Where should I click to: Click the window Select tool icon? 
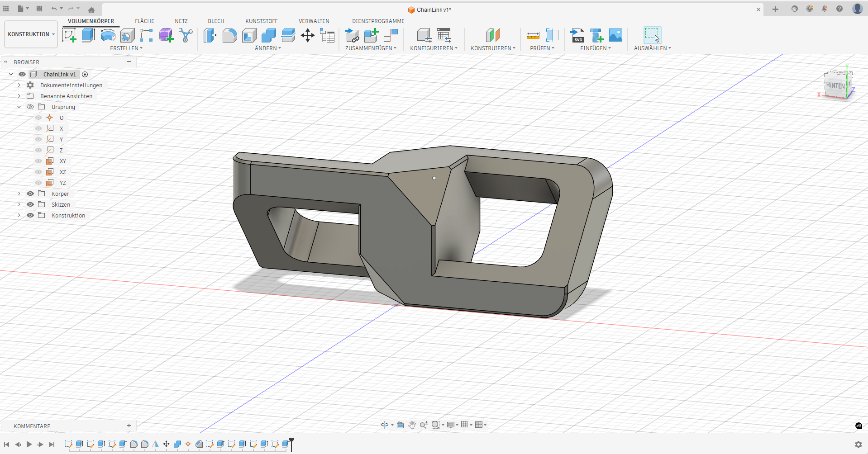(x=652, y=35)
